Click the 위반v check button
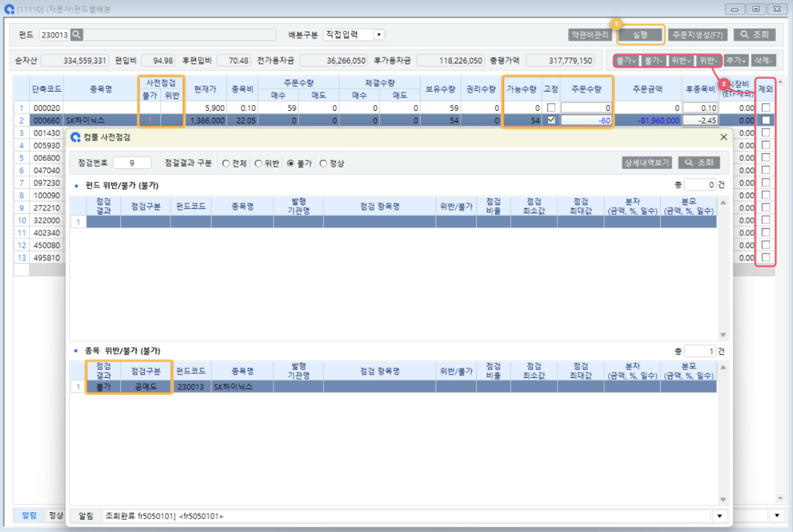 coord(681,60)
